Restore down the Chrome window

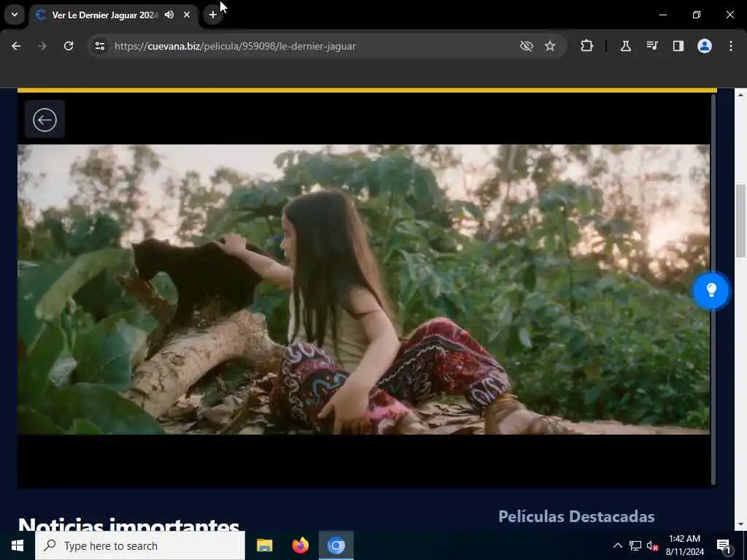tap(697, 15)
